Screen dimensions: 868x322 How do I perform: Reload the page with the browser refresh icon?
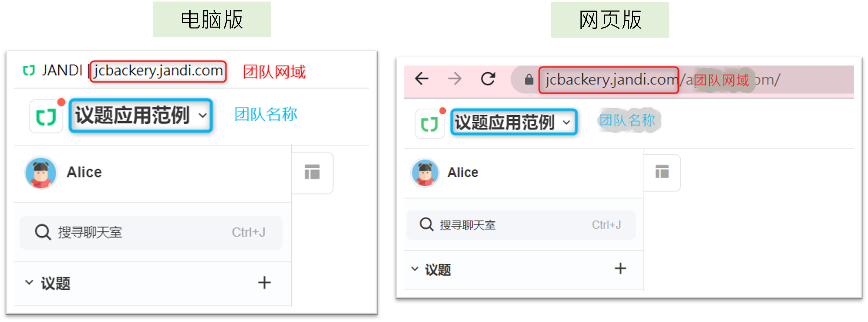488,79
